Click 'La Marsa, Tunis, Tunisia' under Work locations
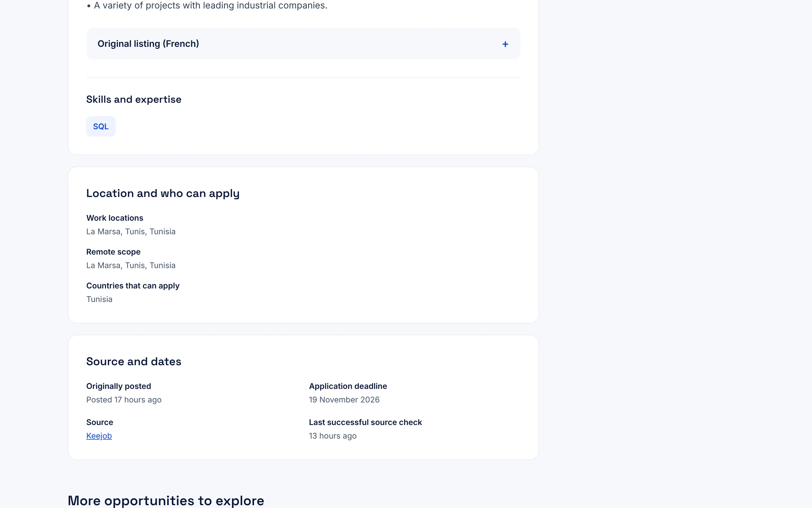Screen dimensions: 812x508 pos(131,231)
